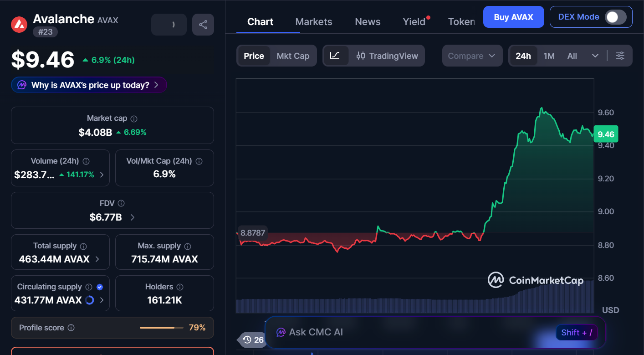Click the FDV info icon

pos(121,203)
